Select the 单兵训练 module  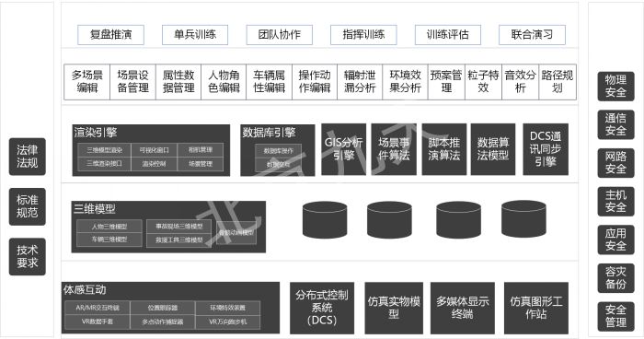[x=195, y=35]
